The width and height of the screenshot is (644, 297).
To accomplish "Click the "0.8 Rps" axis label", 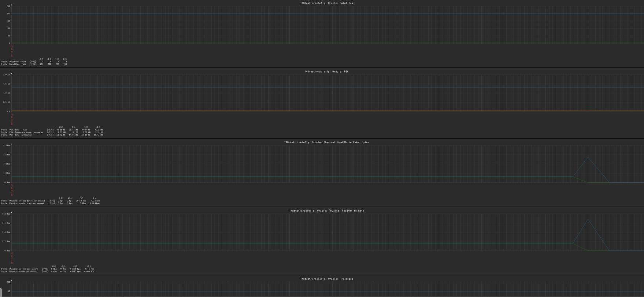I will coord(6,214).
